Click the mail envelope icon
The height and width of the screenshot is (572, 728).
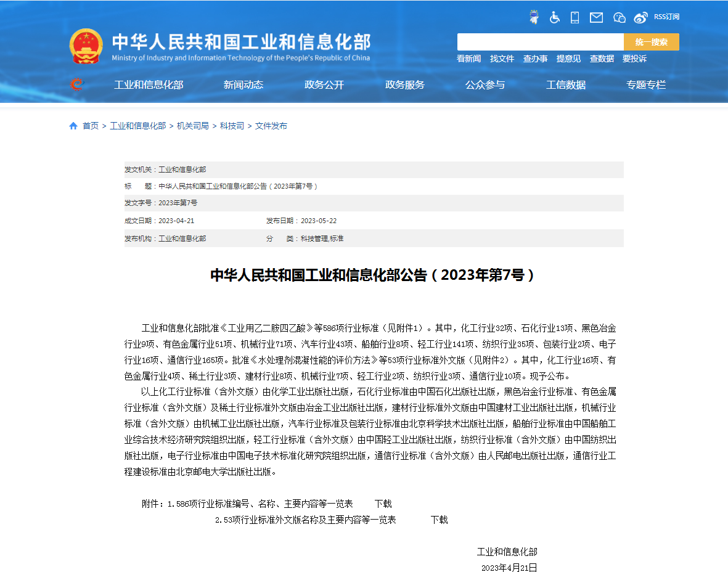[596, 17]
